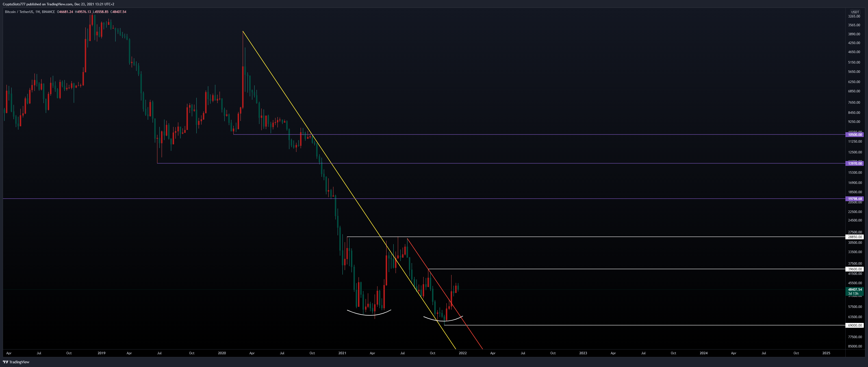Click the 3890.00 price axis tick
Viewport: 868px width, 367px height.
[854, 34]
